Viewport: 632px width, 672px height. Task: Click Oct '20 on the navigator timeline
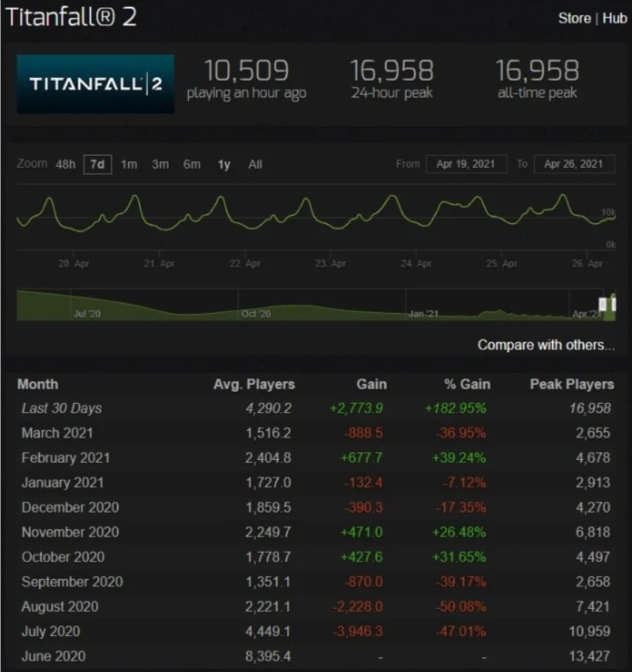click(256, 313)
